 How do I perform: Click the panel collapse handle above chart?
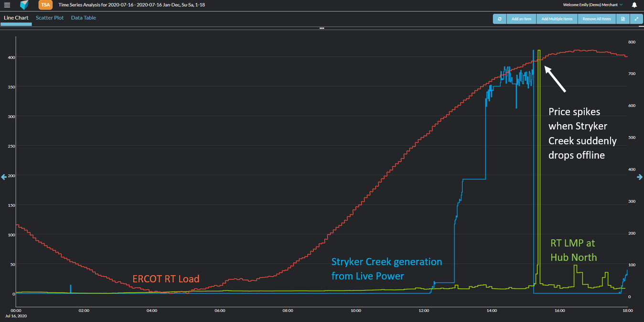(x=322, y=28)
